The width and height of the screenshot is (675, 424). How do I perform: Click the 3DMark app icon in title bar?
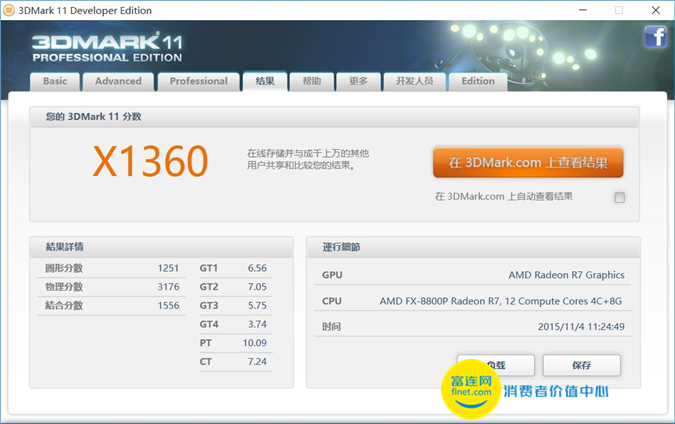click(9, 10)
